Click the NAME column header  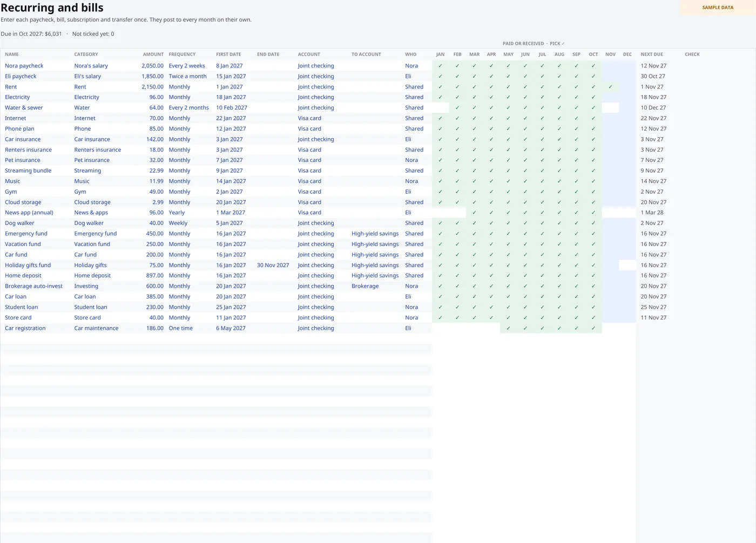point(12,55)
